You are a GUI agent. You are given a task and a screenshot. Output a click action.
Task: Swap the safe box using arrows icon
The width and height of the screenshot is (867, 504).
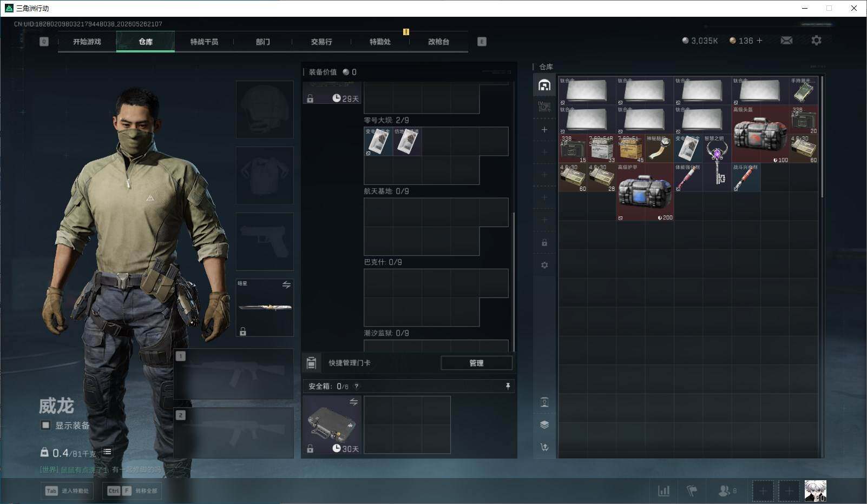353,402
